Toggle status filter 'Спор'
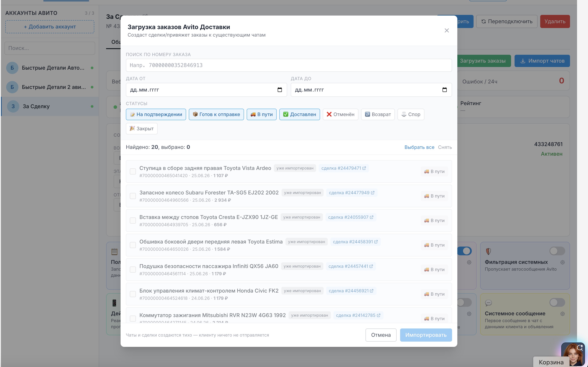This screenshot has height=367, width=588. [x=411, y=114]
